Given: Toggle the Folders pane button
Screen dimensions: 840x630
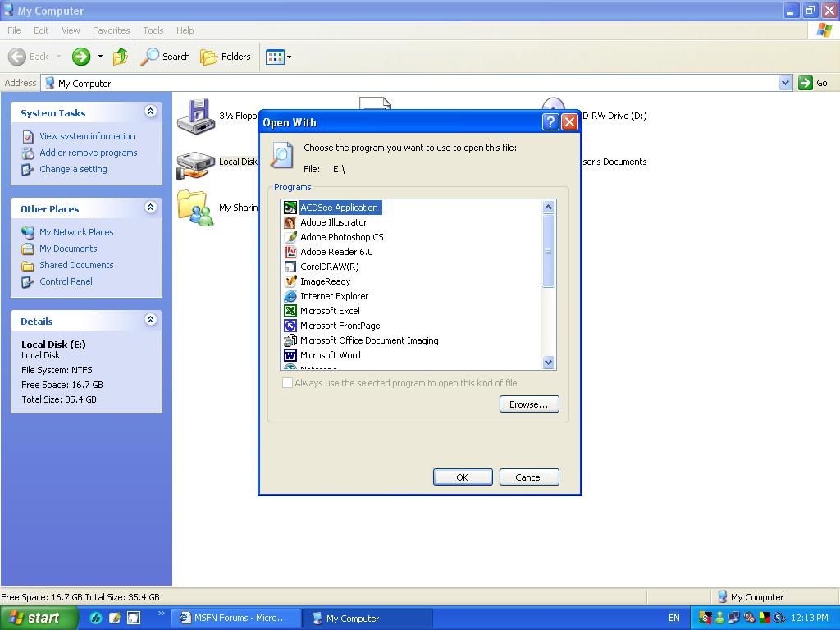Looking at the screenshot, I should coord(225,57).
